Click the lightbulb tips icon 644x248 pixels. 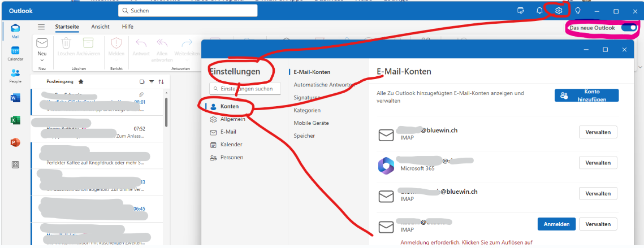[x=578, y=11]
